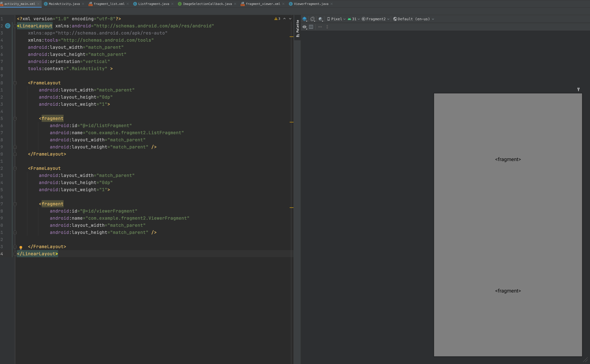590x364 pixels.
Task: Click the expand vertically arrow icon
Action: click(x=327, y=27)
